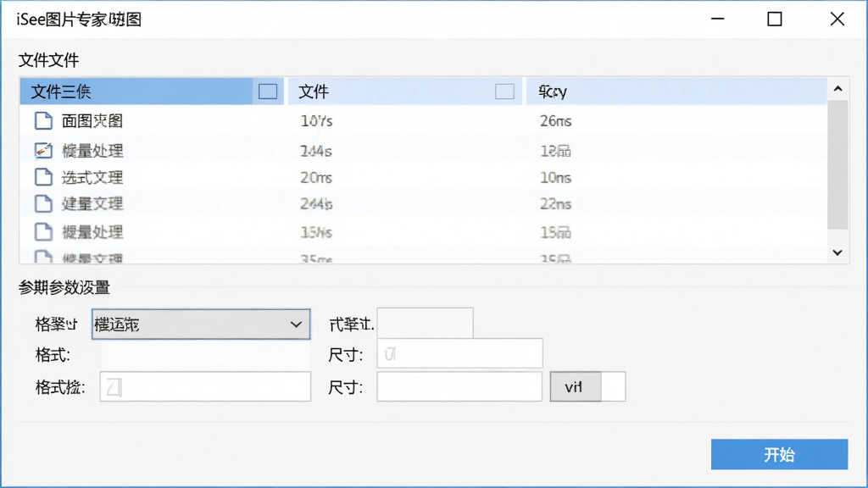Select the 选式文理 row name
This screenshot has width=868, height=488.
(92, 178)
